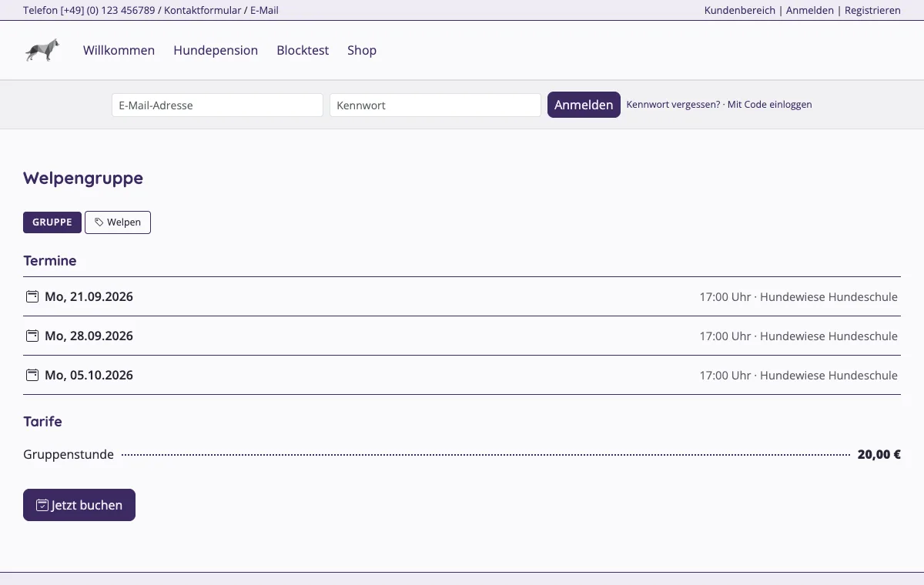924x585 pixels.
Task: Select the GRUPPE badge
Action: coord(52,222)
